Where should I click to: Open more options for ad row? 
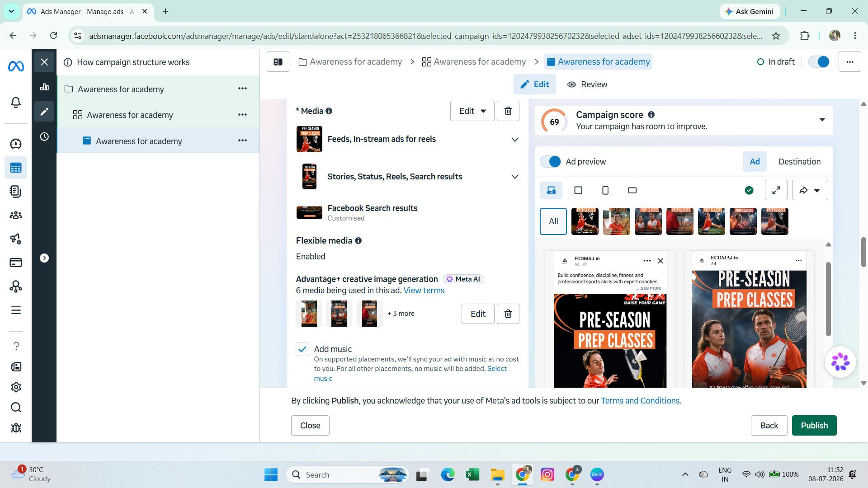243,141
